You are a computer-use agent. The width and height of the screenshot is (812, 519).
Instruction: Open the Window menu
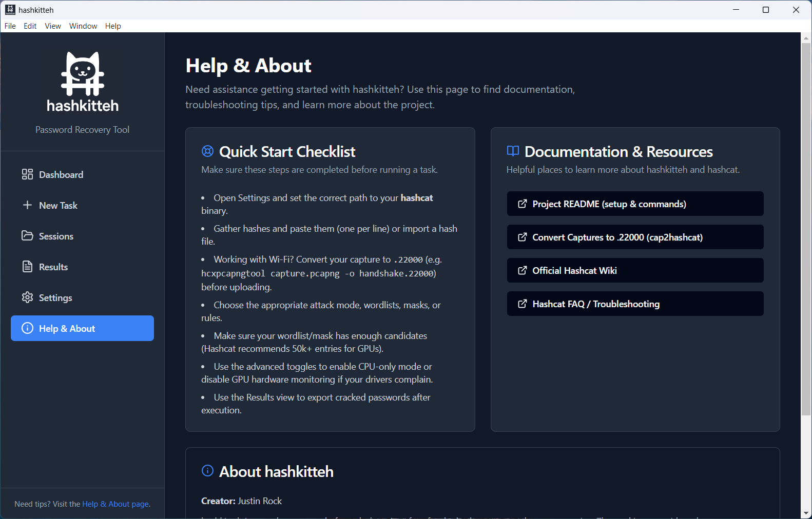pyautogui.click(x=83, y=26)
